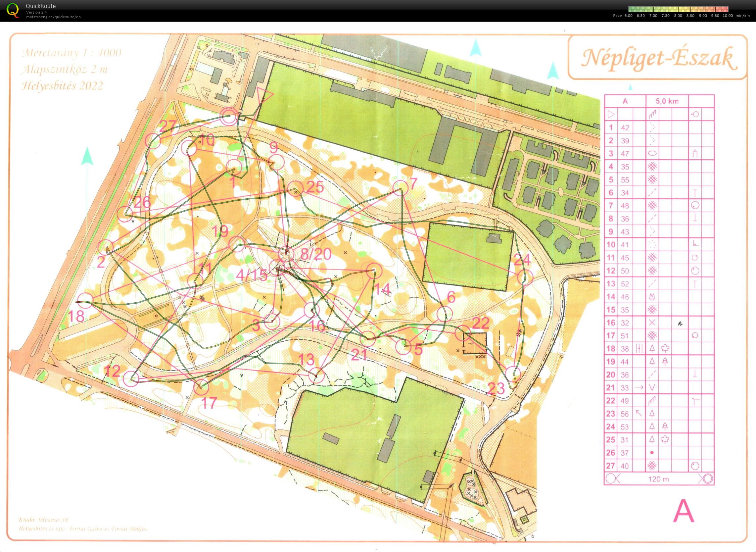Click the finish double circle near control 27
Screen dimensions: 756x552
tap(229, 116)
